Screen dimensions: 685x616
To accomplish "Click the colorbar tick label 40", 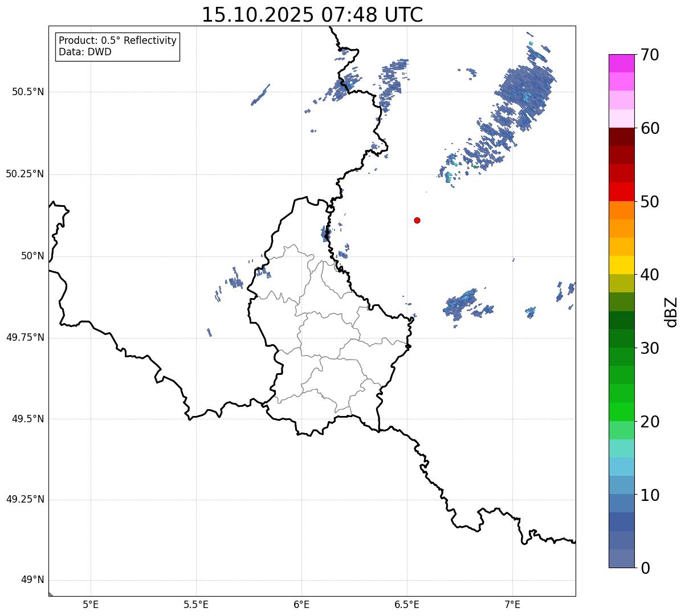I will (x=650, y=275).
